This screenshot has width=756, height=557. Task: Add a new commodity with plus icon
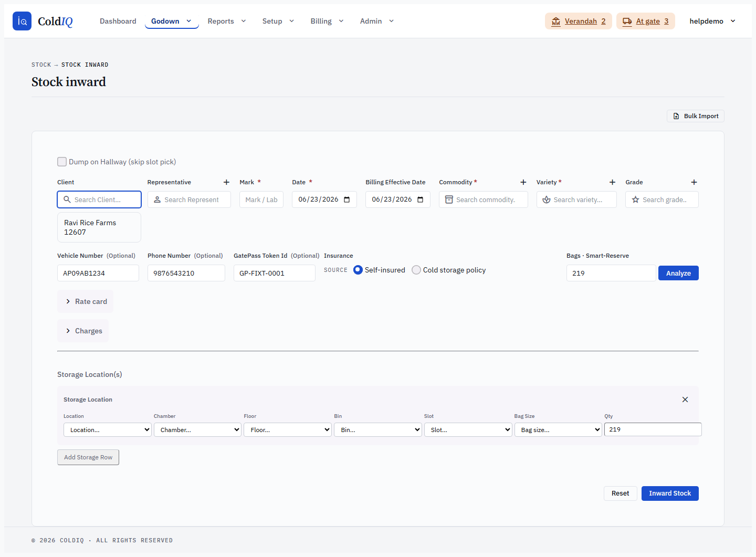523,182
